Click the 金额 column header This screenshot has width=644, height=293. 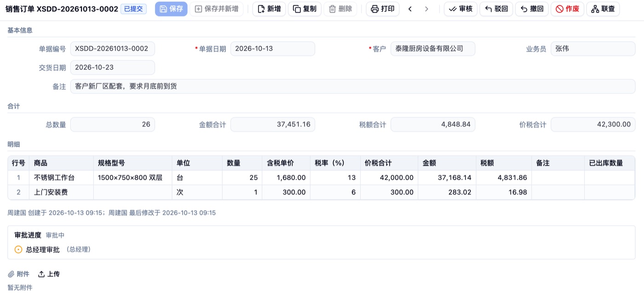click(447, 163)
